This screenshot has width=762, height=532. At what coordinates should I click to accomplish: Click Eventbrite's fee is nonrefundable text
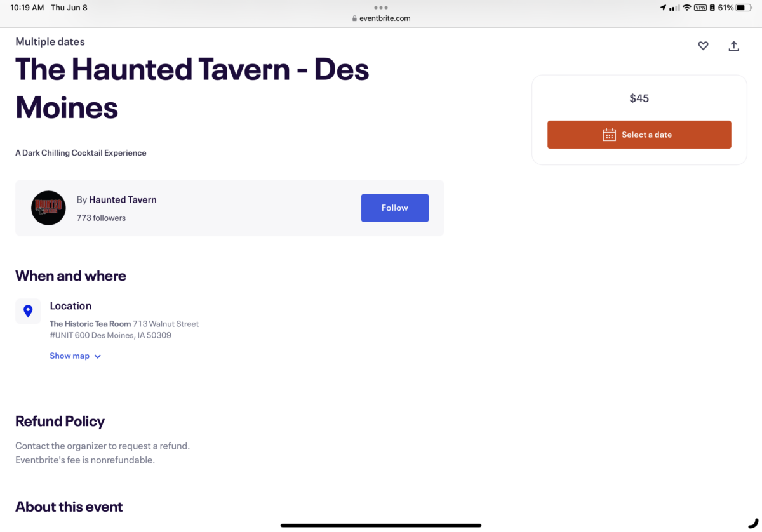[x=85, y=460]
